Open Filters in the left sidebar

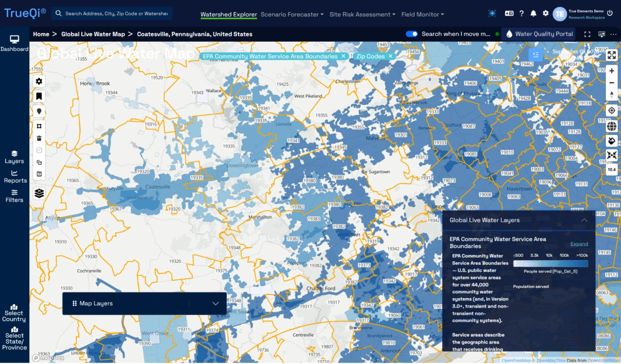pyautogui.click(x=15, y=196)
